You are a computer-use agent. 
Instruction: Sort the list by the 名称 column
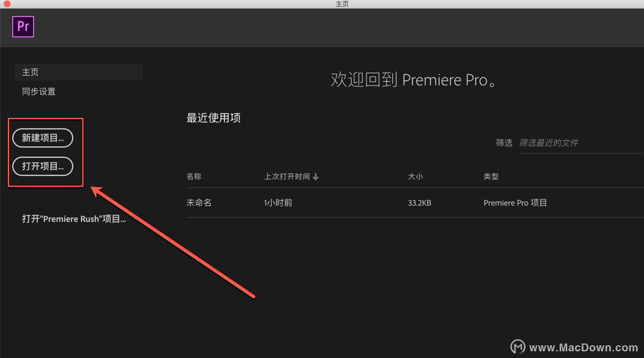[194, 177]
